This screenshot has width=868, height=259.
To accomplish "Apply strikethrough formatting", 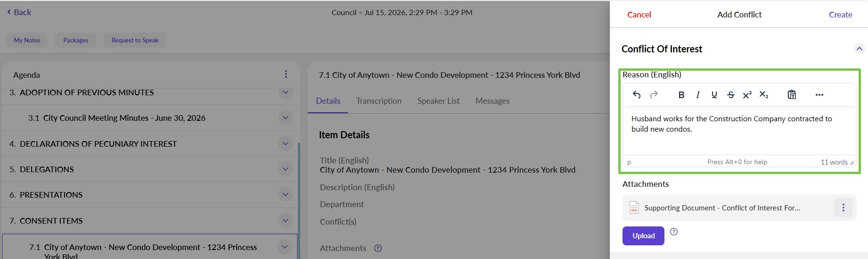I will click(x=730, y=95).
